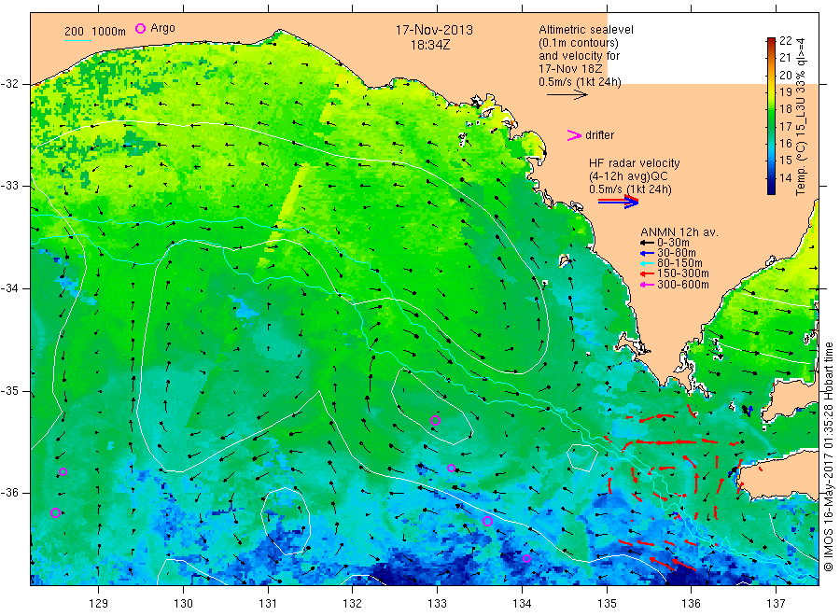This screenshot has width=840, height=616.
Task: Click the -32 latitude axis label
Action: 9,84
